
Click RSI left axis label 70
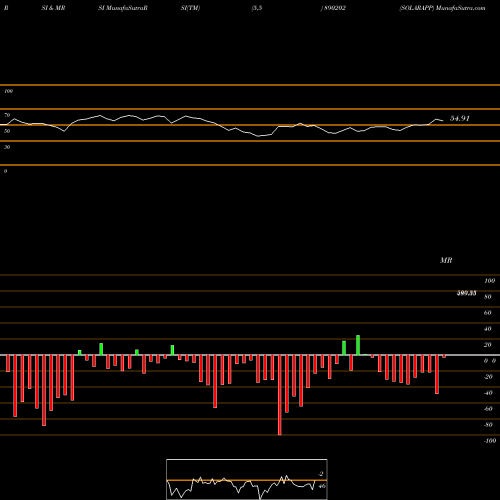[7, 115]
